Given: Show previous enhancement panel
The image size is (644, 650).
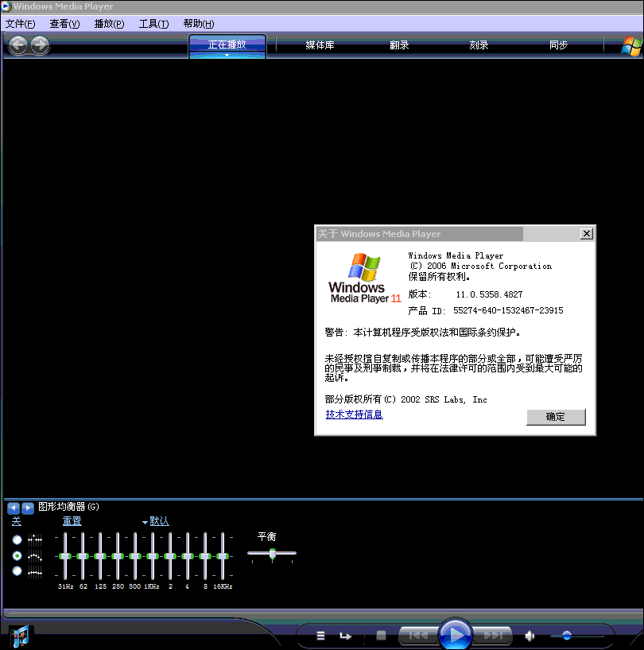Looking at the screenshot, I should [14, 508].
